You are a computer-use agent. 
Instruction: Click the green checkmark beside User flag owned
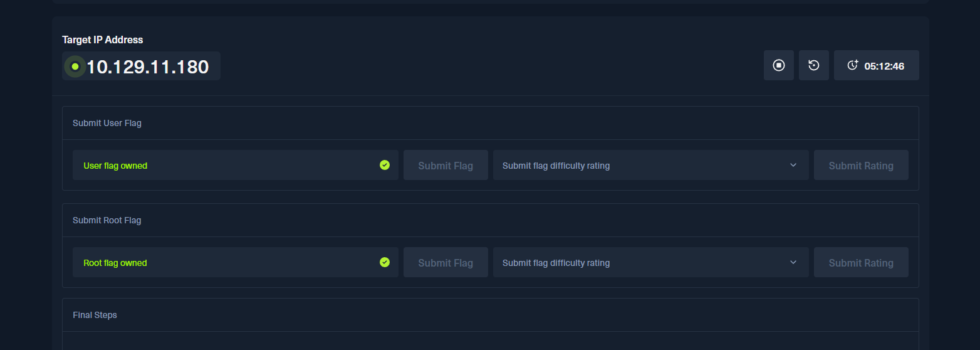[x=385, y=165]
